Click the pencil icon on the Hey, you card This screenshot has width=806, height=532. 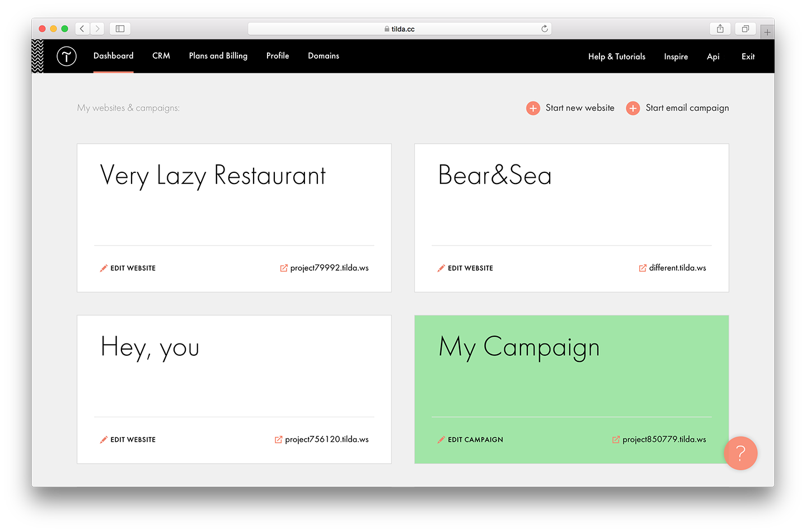104,440
